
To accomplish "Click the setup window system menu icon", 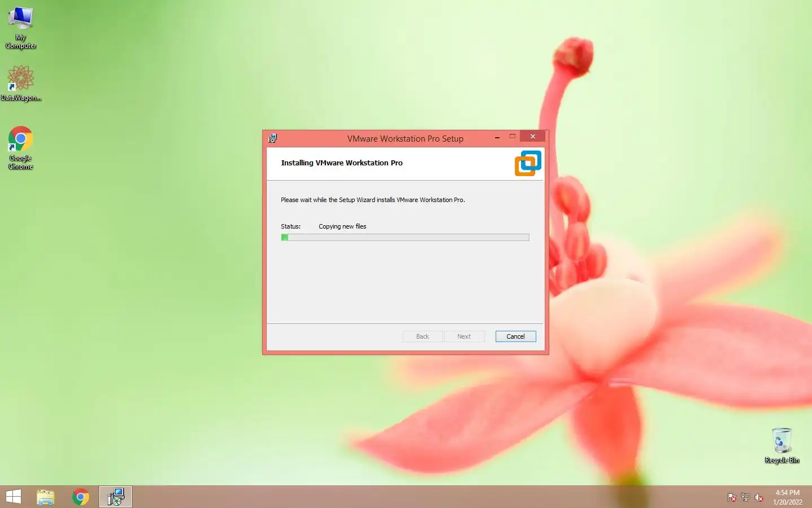I will pos(273,138).
